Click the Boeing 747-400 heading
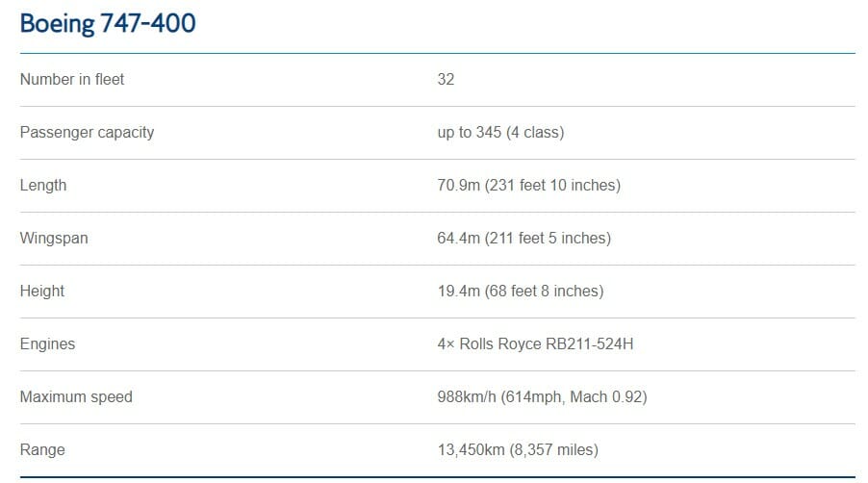Image resolution: width=868 pixels, height=483 pixels. (x=108, y=24)
